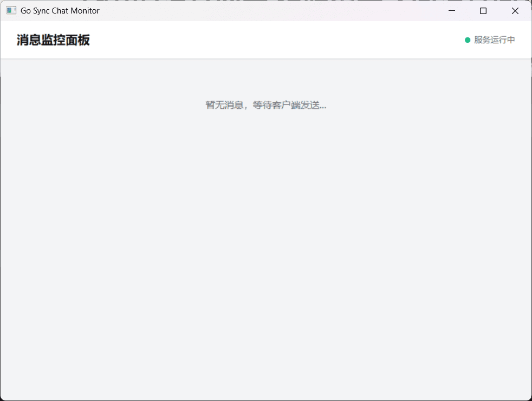This screenshot has height=401, width=532.
Task: Click the 暂无消息 empty-state placeholder text
Action: click(265, 105)
